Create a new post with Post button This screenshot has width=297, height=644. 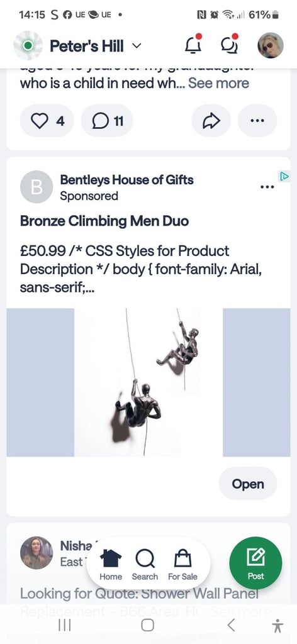(x=255, y=563)
